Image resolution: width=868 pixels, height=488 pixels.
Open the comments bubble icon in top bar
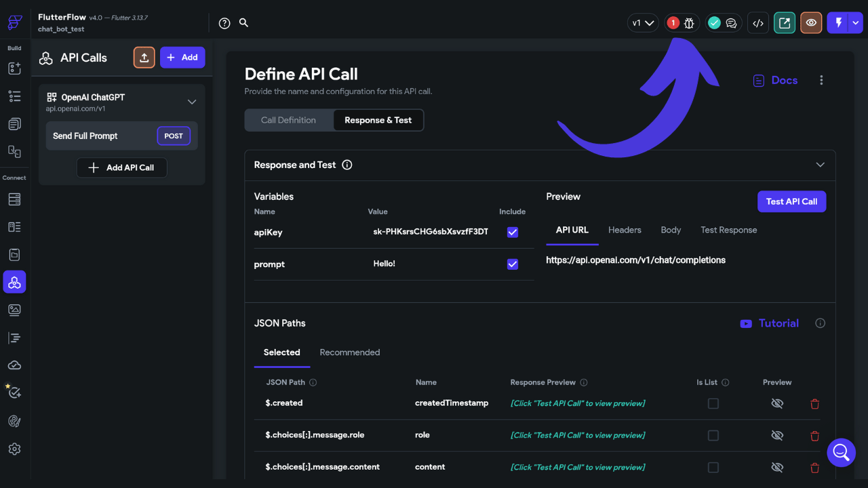pos(731,23)
